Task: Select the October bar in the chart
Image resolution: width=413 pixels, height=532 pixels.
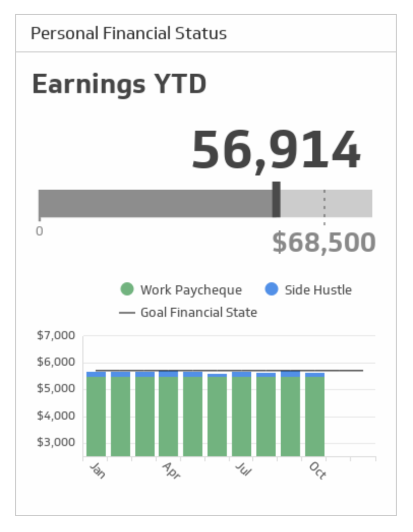Action: [x=315, y=415]
